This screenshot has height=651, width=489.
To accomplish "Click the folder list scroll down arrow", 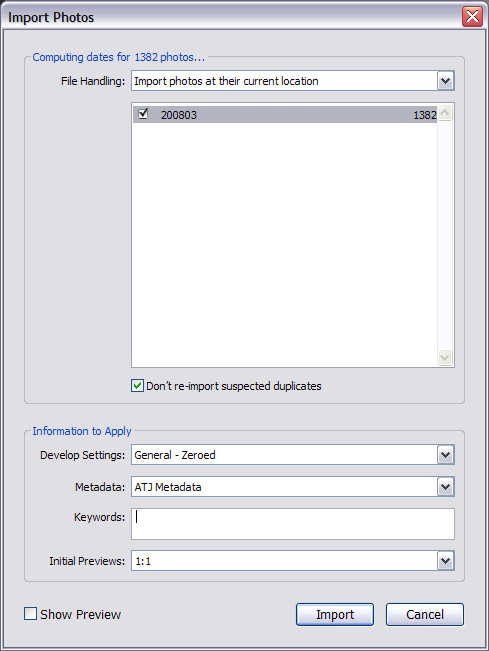I will (x=445, y=357).
